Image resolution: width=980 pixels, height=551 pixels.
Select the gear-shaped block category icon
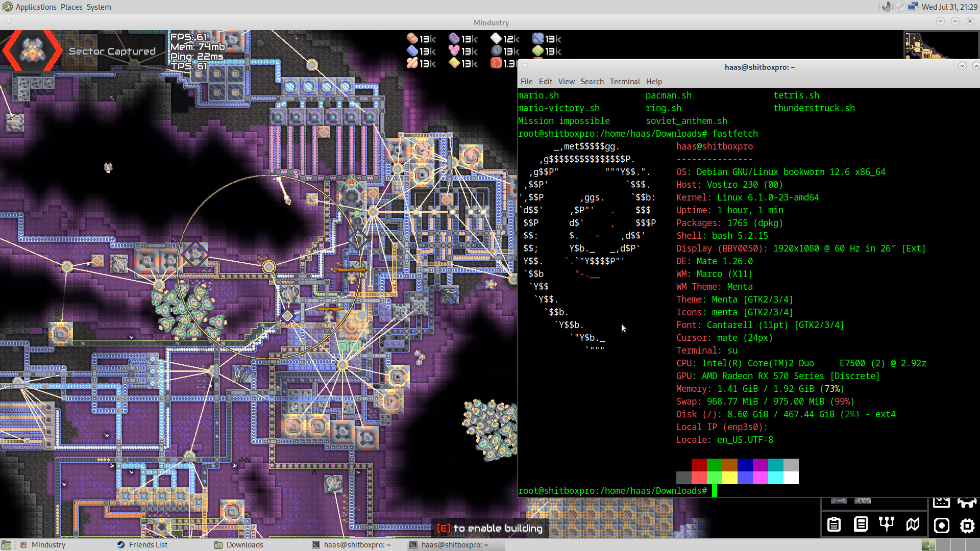pos(967,525)
